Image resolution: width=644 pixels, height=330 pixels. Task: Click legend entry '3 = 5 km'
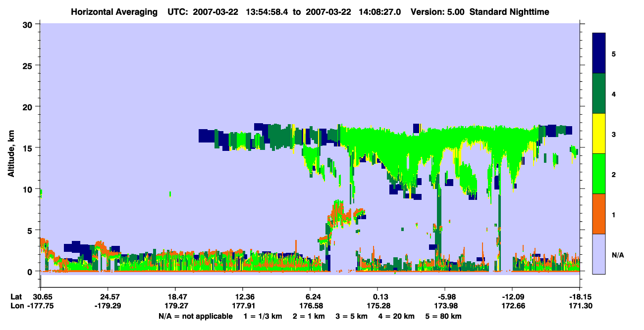351,316
